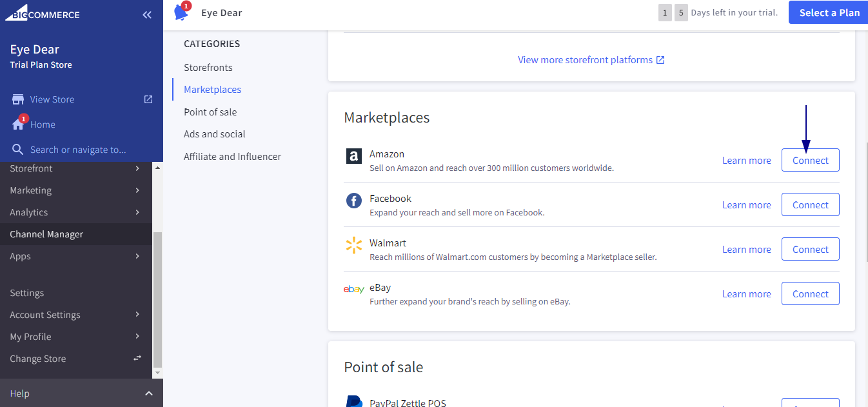Click the sidebar scrollbar up arrow
868x407 pixels.
[158, 166]
